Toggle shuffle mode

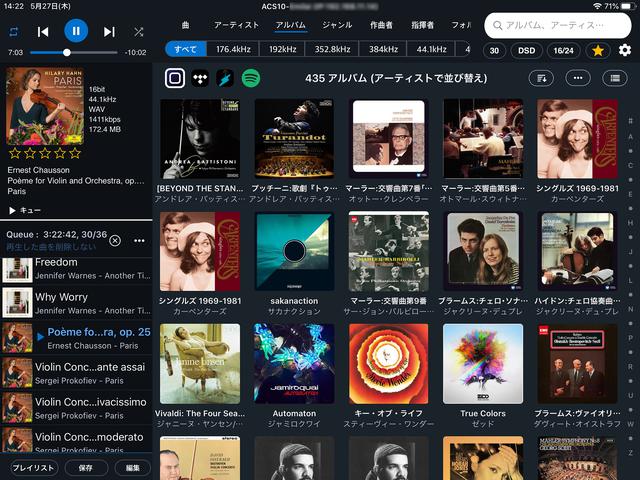click(139, 32)
